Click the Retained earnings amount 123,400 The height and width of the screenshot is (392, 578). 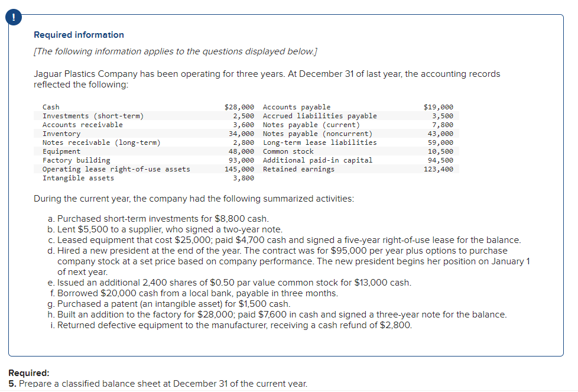click(x=439, y=169)
